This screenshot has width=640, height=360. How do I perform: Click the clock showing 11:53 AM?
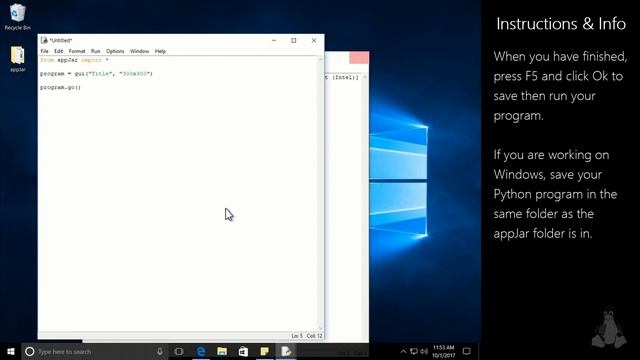tap(443, 351)
